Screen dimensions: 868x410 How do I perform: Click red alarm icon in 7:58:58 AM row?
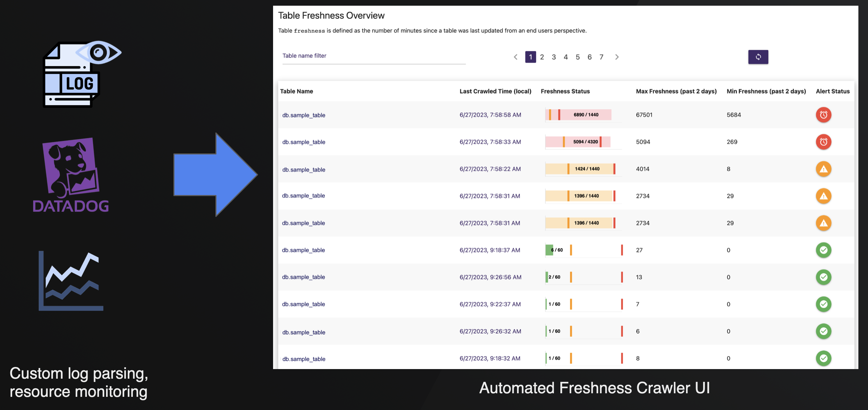pos(823,115)
